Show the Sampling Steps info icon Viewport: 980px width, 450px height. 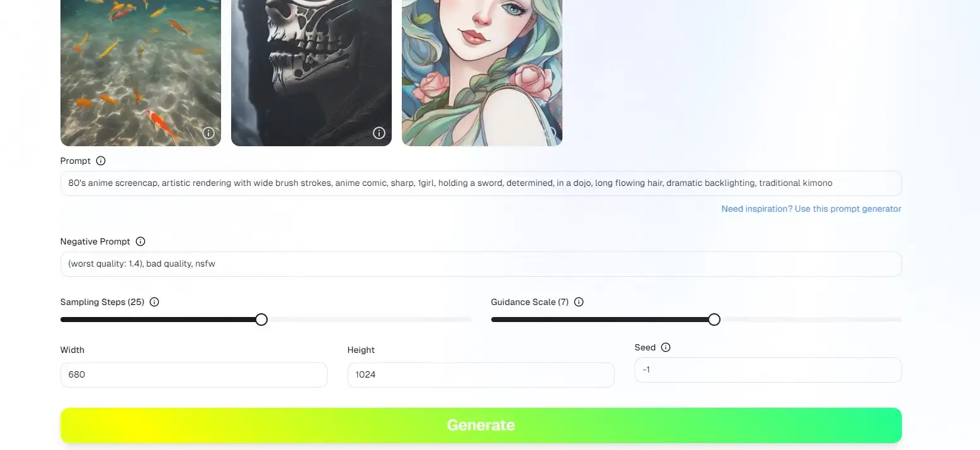pos(154,302)
